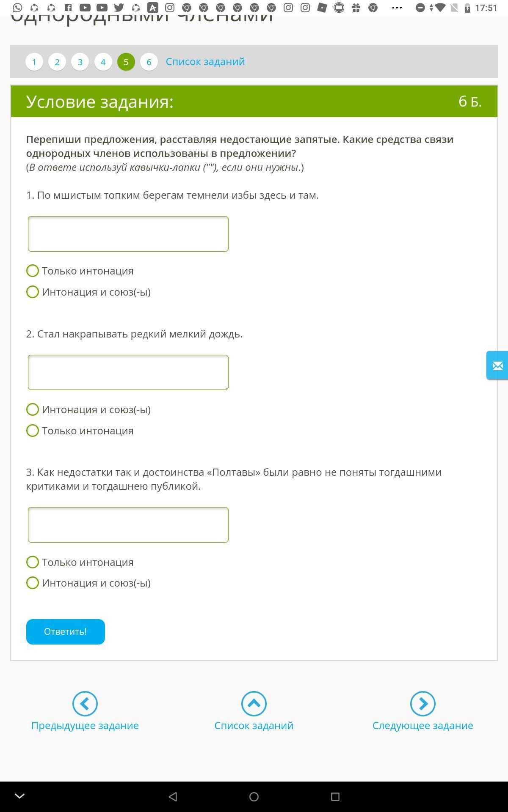Switch to task number 6
The height and width of the screenshot is (812, 508).
(149, 62)
